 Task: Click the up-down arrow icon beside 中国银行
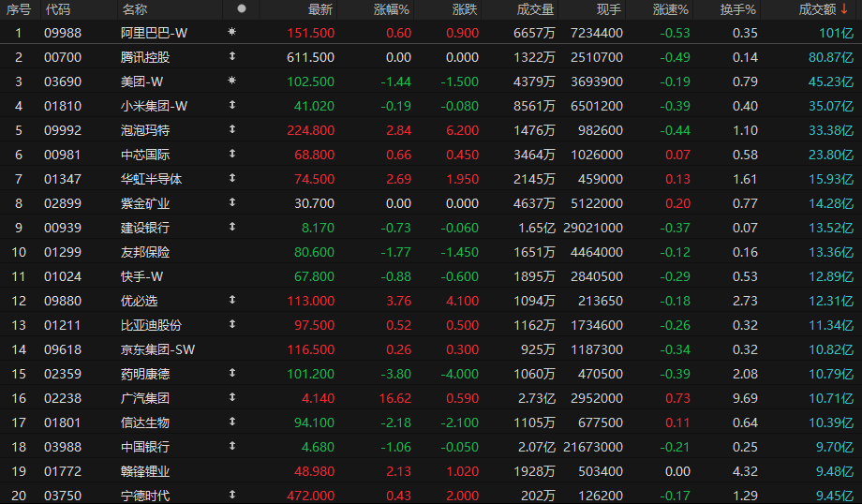[x=232, y=446]
